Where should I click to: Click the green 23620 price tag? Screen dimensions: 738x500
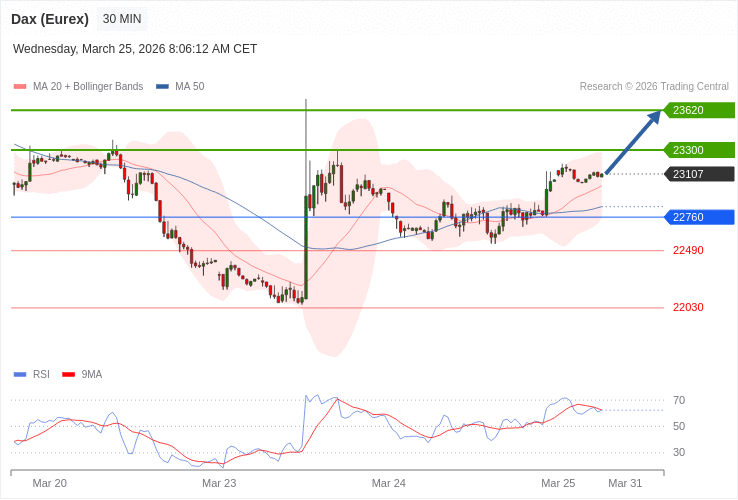click(700, 110)
